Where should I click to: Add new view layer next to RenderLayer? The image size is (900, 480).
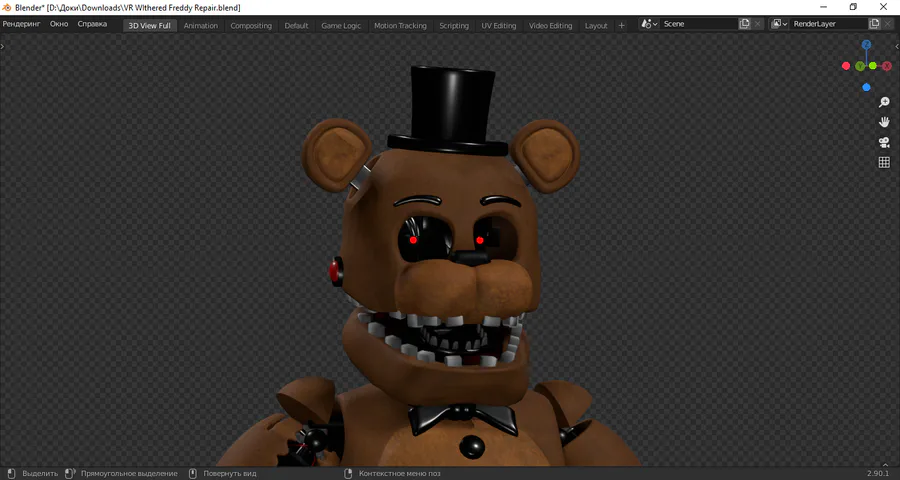pyautogui.click(x=874, y=24)
